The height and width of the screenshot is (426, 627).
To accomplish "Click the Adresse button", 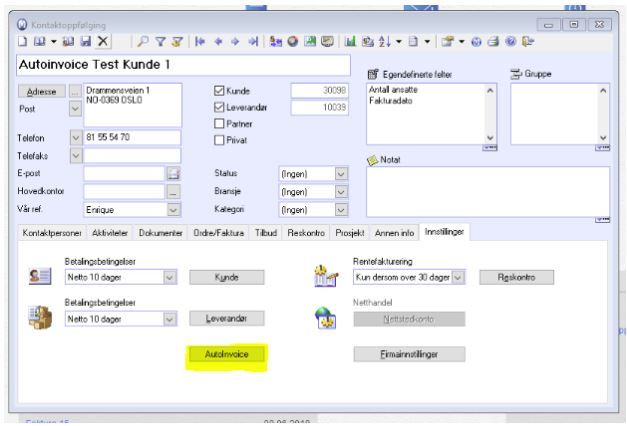I will 42,92.
